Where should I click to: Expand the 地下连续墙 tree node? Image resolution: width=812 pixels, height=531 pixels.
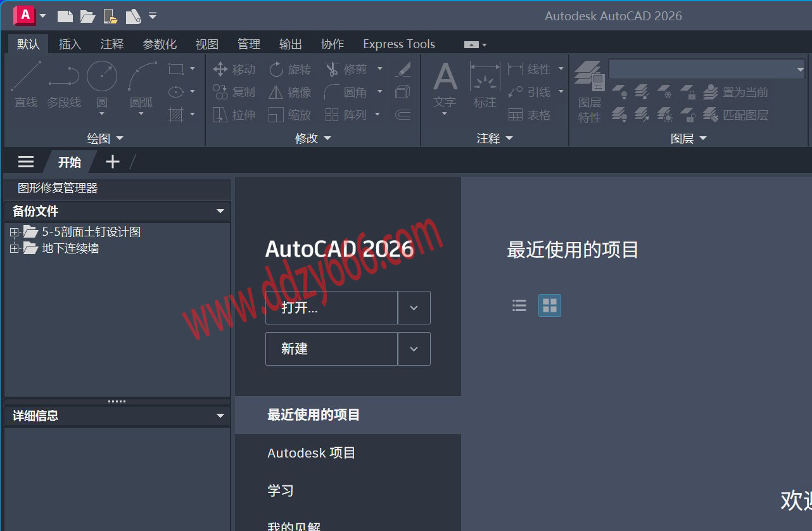[14, 248]
